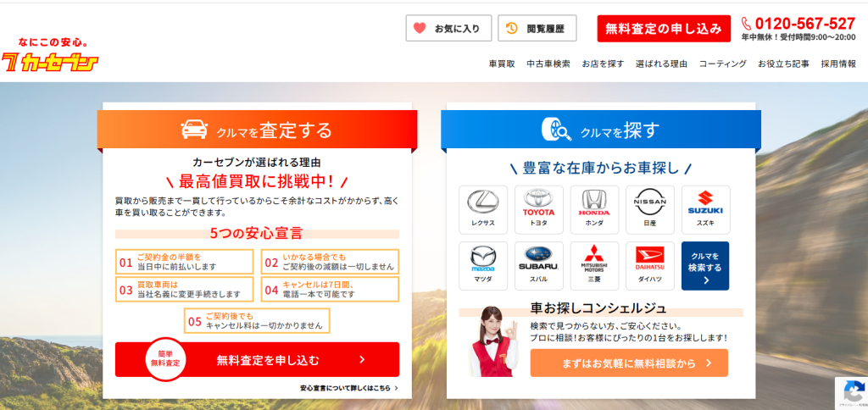
Task: Select the Daihatsu brand logo tile
Action: tap(650, 265)
